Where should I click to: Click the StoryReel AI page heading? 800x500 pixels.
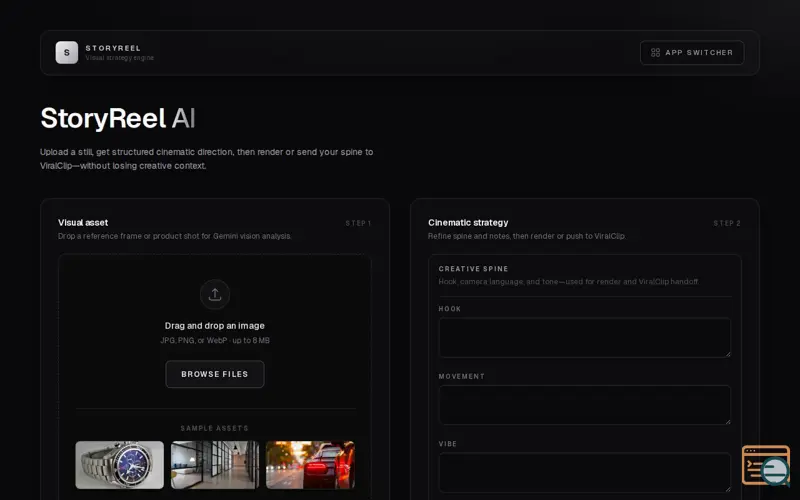(x=118, y=118)
